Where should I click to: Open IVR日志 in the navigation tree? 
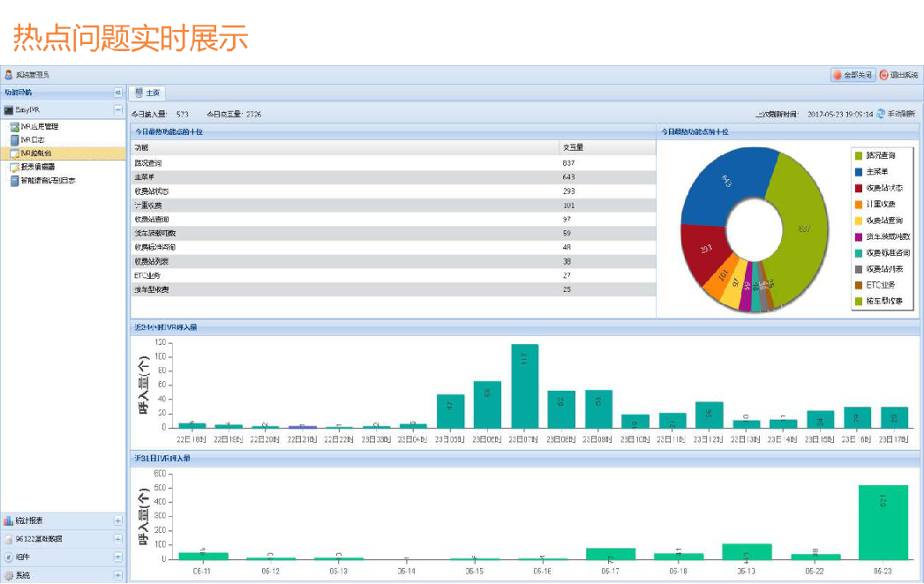click(x=33, y=139)
